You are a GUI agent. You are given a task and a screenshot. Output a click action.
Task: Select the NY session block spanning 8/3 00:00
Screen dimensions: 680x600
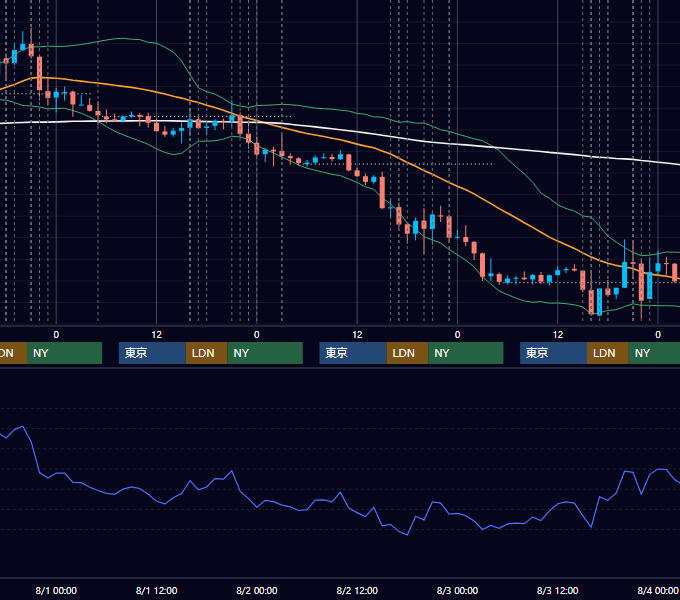point(466,353)
